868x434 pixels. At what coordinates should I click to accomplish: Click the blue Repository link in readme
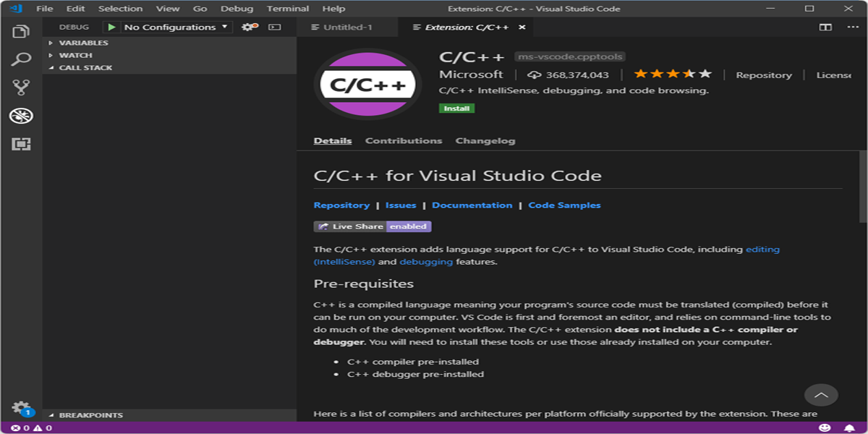pyautogui.click(x=341, y=205)
